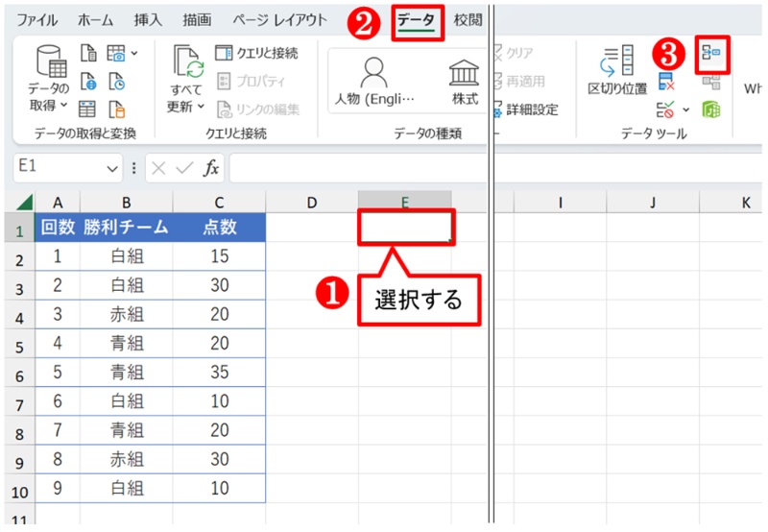Screen dimensions: 768x532
Task: Click the Consolidate (統合) icon
Action: tap(711, 53)
